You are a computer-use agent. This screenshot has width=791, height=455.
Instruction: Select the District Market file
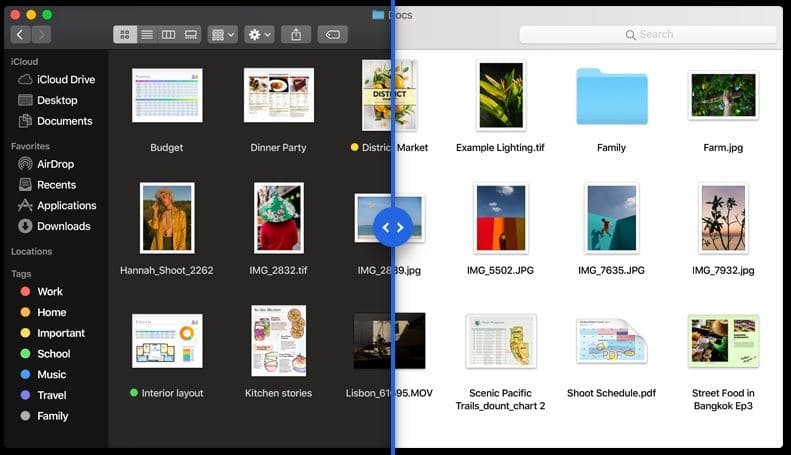[x=389, y=95]
